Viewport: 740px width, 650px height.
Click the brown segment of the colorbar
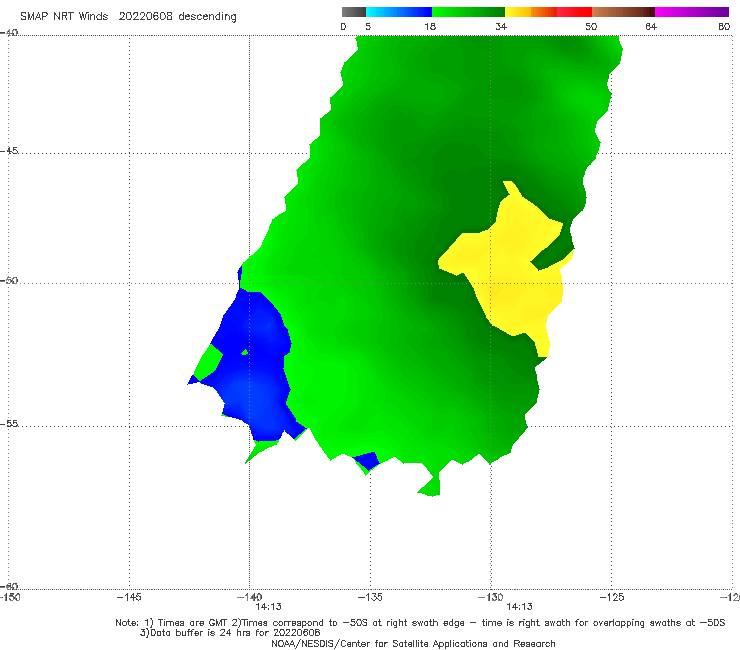tap(623, 12)
